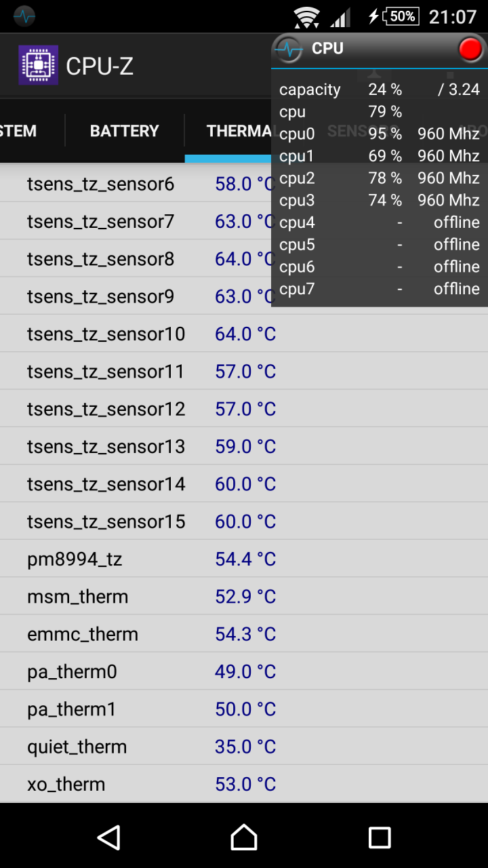488x868 pixels.
Task: Tap the pulse notification icon in status bar
Action: click(x=24, y=16)
